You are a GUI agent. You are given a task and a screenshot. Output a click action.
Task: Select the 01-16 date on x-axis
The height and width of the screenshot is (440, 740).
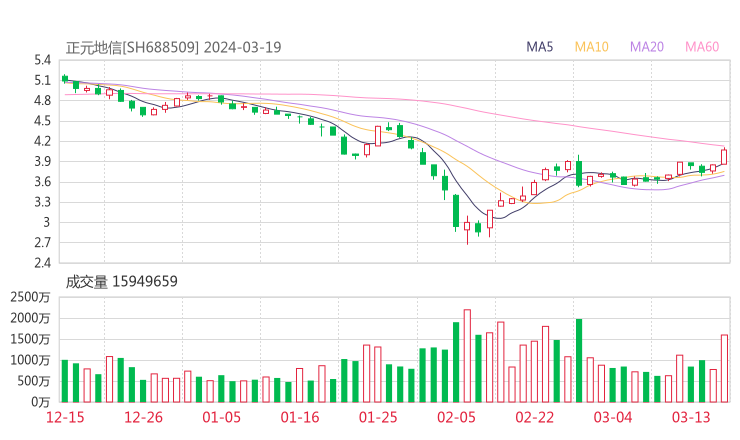pos(299,417)
